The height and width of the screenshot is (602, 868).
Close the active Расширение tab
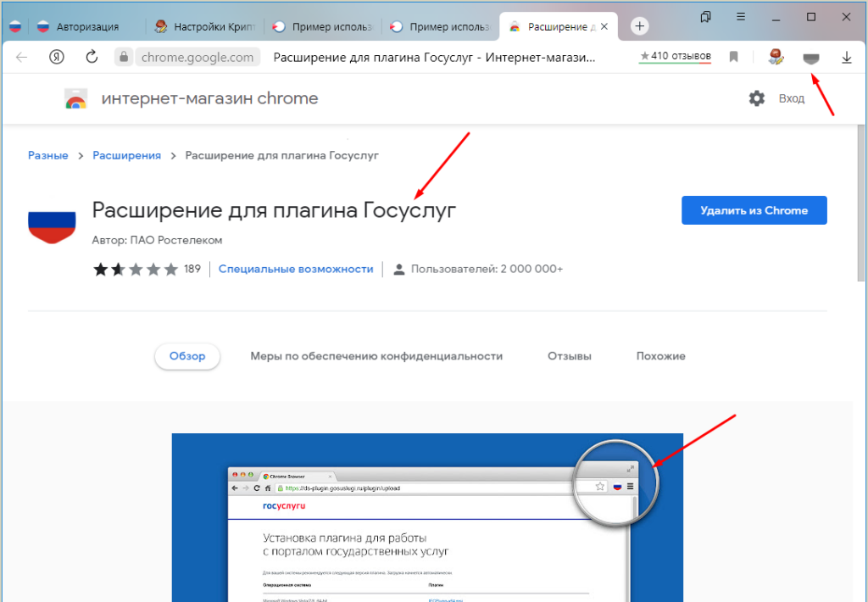(x=605, y=26)
